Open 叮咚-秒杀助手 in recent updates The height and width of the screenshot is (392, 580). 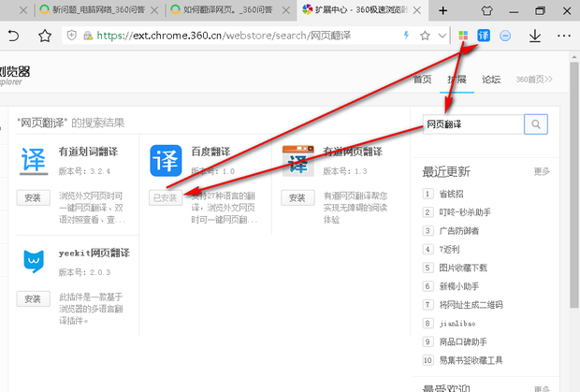point(465,212)
